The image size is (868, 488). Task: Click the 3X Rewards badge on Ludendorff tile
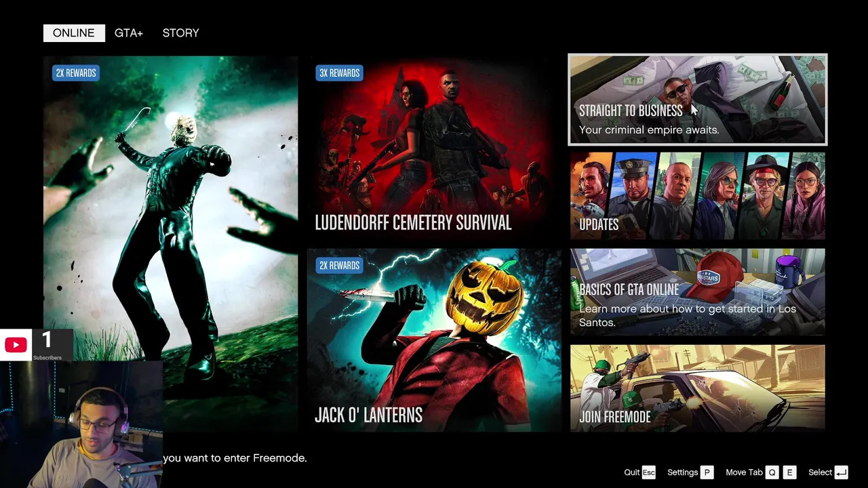tap(339, 73)
